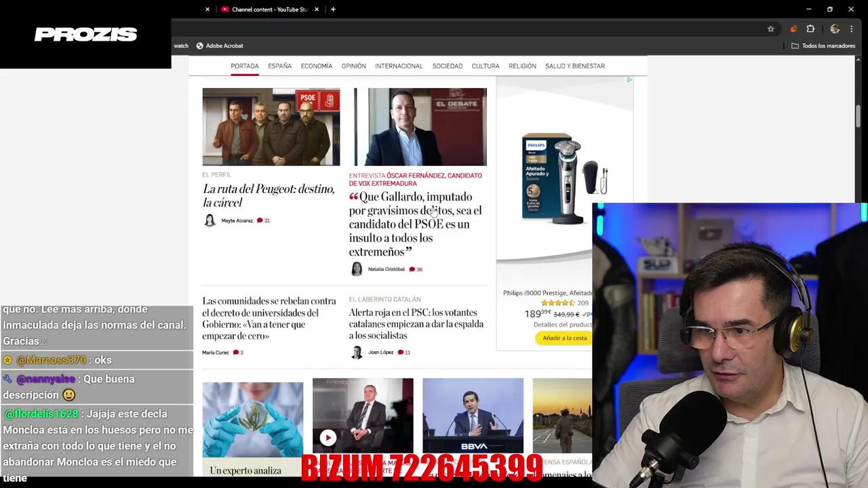
Task: View the 36 comments on Gallardo interview
Action: coord(416,269)
